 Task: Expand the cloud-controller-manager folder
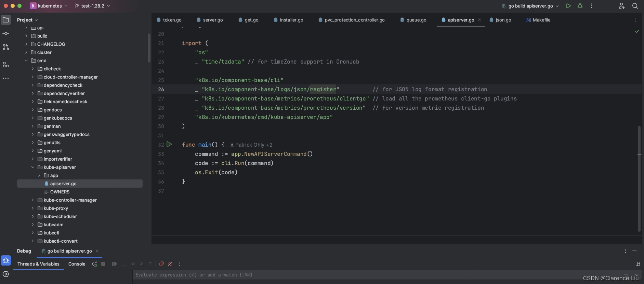click(33, 77)
